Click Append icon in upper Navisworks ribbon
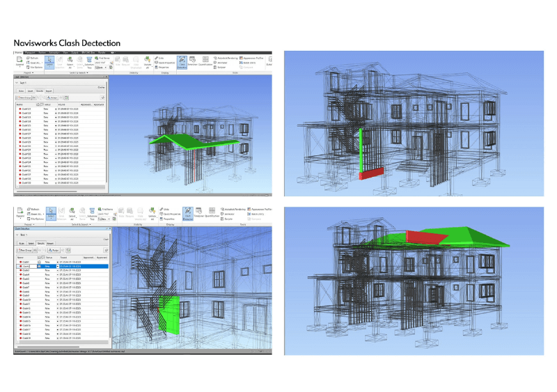This screenshot has height=392, width=557. [x=19, y=61]
